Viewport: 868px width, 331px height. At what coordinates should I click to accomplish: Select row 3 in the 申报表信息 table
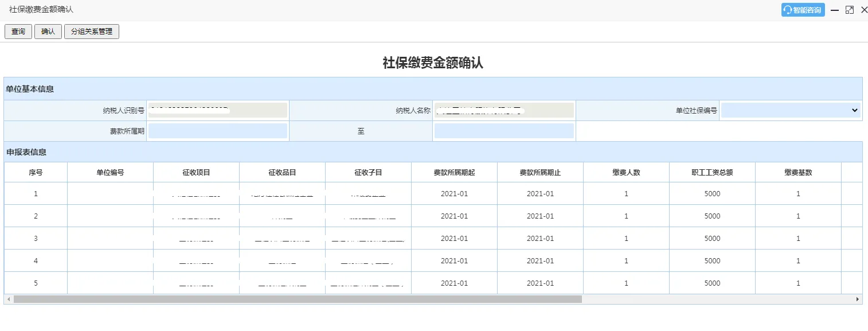click(x=36, y=238)
